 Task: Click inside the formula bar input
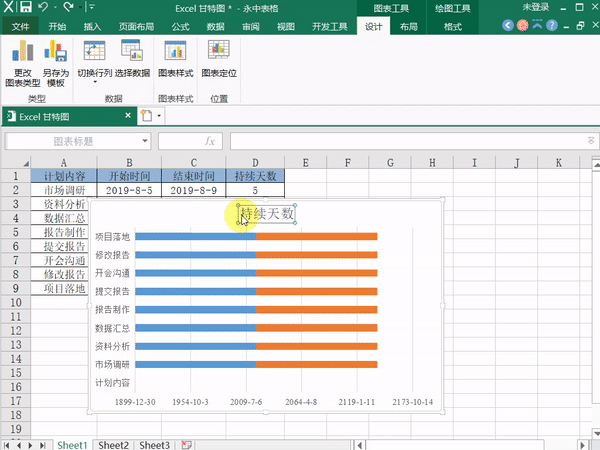coord(409,141)
